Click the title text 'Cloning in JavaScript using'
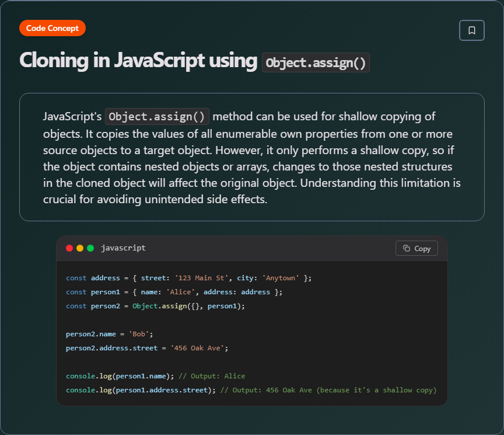Screen dimensions: 504x435 pyautogui.click(x=138, y=61)
